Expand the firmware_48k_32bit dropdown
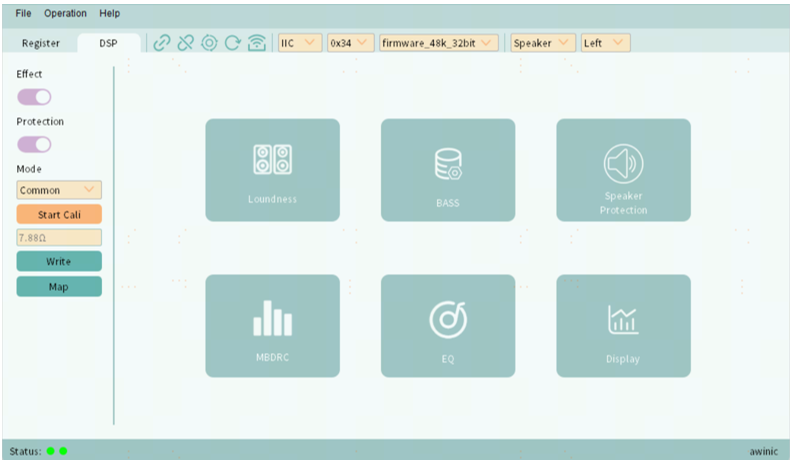Viewport: 794px width, 465px height. click(438, 43)
